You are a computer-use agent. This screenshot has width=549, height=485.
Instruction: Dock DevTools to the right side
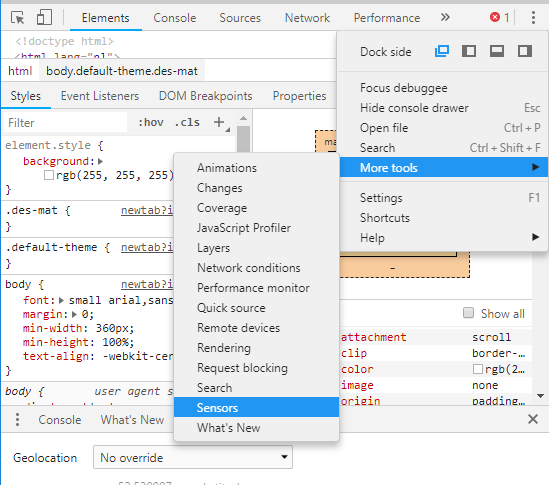pyautogui.click(x=525, y=51)
